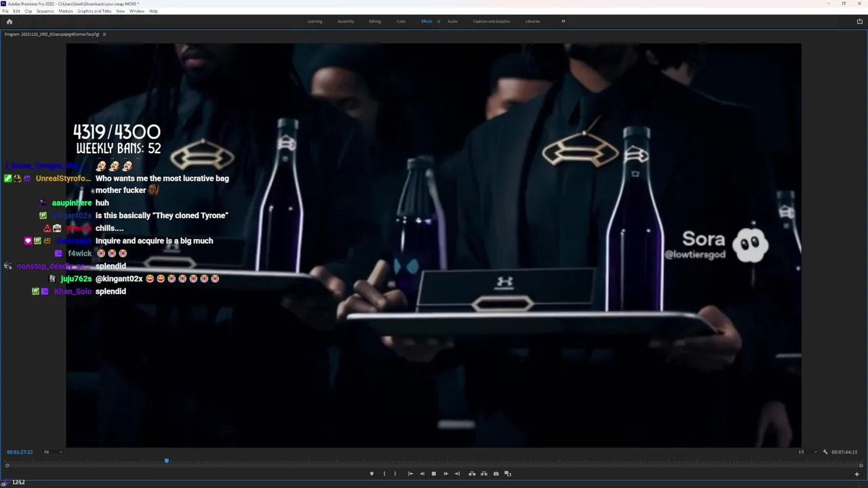This screenshot has width=868, height=488.
Task: Open the Graphics and Titles menu
Action: click(x=94, y=11)
